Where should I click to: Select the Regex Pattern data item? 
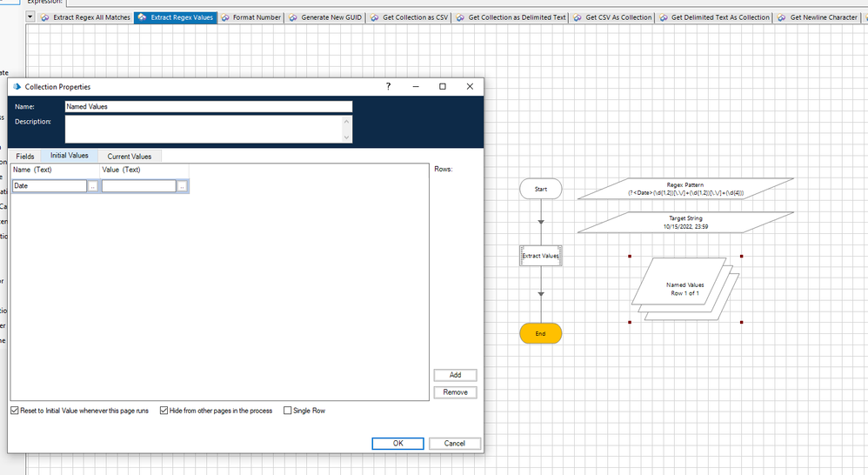[685, 189]
